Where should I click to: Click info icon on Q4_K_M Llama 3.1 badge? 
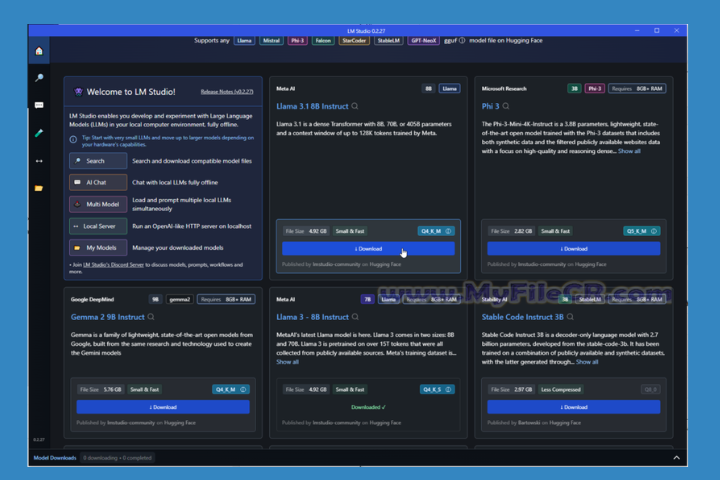pos(449,231)
